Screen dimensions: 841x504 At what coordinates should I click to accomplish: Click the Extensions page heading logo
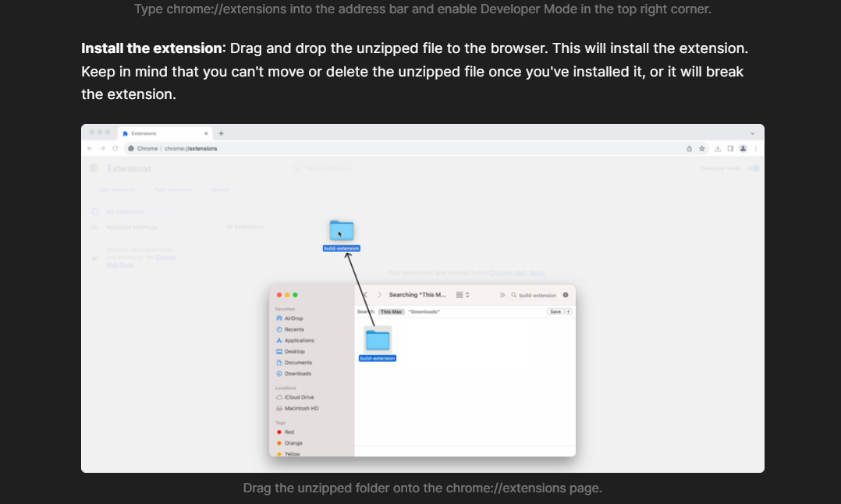point(94,169)
